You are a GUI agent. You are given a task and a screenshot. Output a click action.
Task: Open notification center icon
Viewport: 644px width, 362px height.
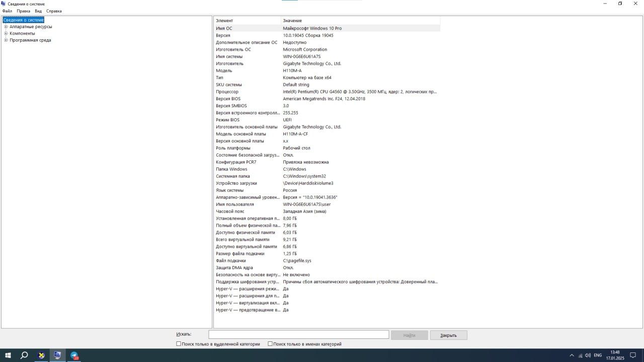(x=633, y=355)
